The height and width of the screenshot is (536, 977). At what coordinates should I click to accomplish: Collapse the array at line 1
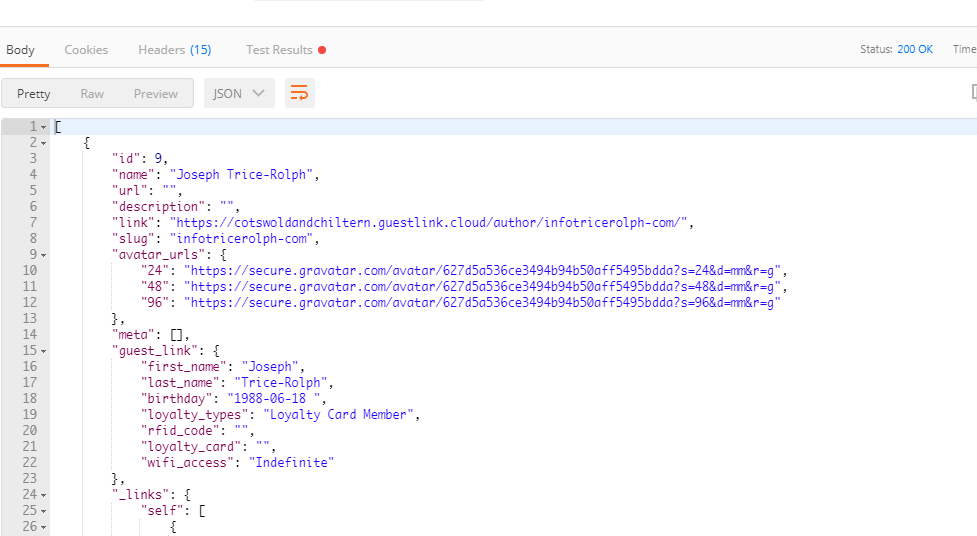[44, 127]
